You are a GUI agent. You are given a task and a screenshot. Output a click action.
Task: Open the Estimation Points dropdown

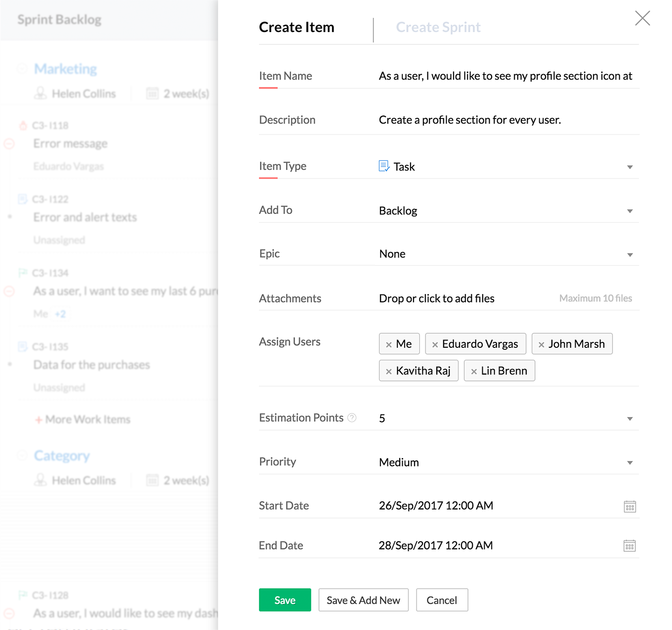coord(630,419)
